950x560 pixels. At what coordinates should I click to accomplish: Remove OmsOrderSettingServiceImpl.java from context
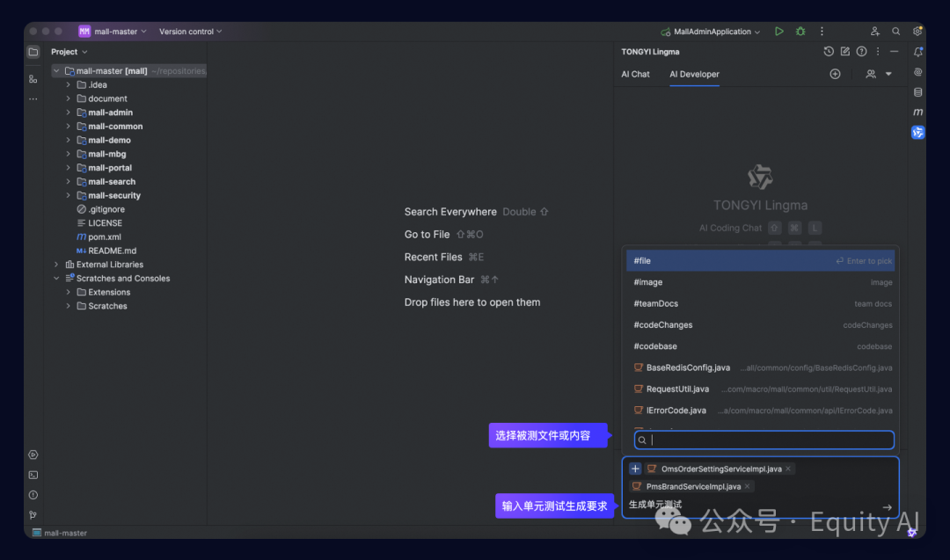(787, 469)
